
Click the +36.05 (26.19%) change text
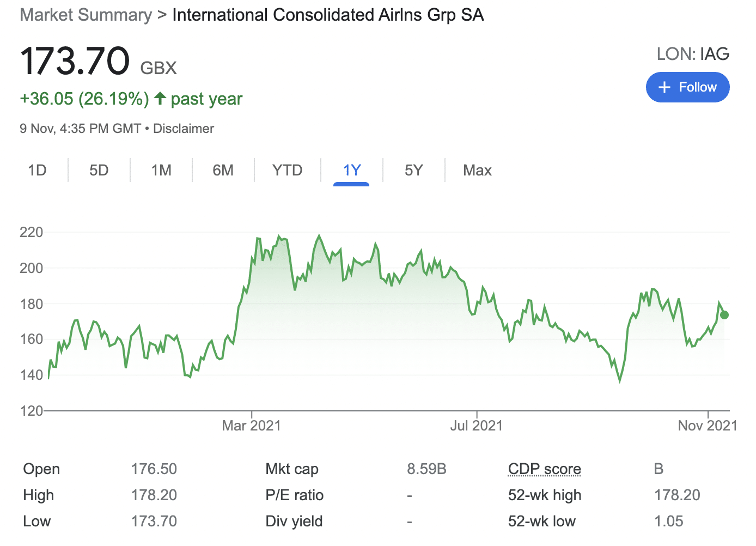pyautogui.click(x=84, y=99)
